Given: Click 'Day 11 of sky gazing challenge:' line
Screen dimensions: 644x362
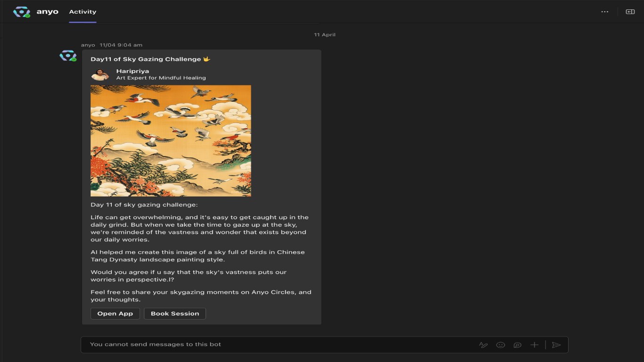Looking at the screenshot, I should pos(144,205).
